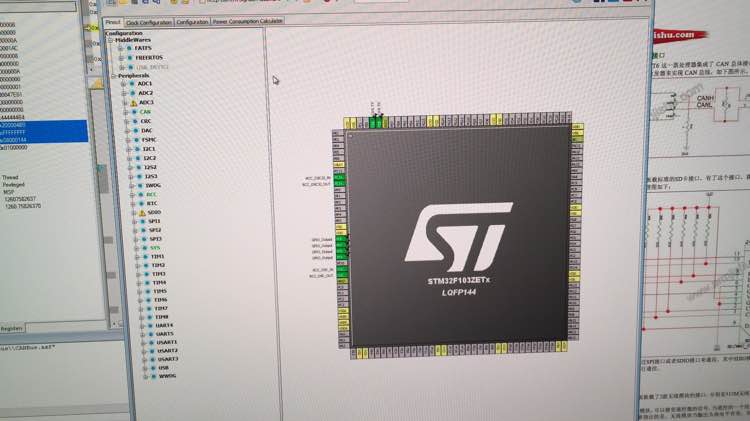
Task: Click the Thread entry in debugger window
Action: coord(10,177)
